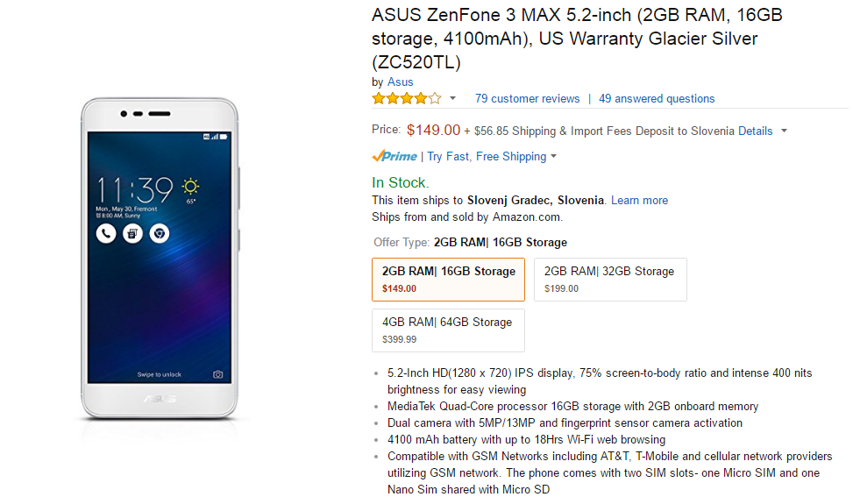Click the Try Fast, Free Shipping link
The width and height of the screenshot is (860, 504).
point(487,156)
